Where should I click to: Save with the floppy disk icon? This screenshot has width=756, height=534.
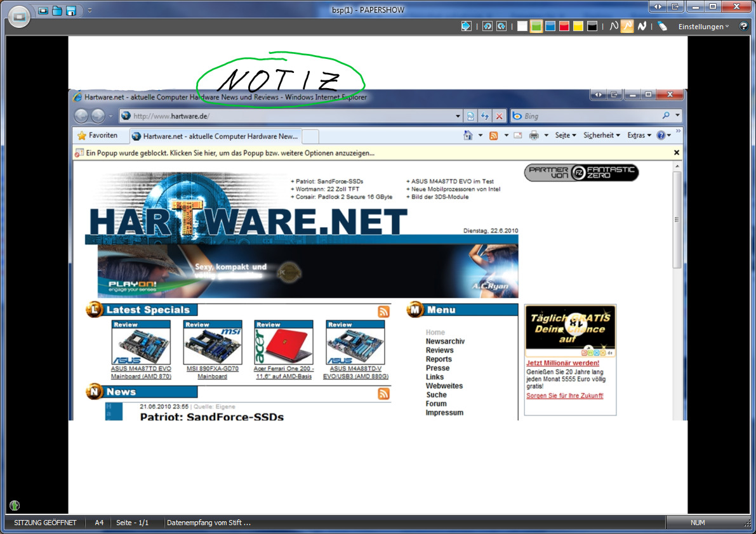pyautogui.click(x=71, y=11)
